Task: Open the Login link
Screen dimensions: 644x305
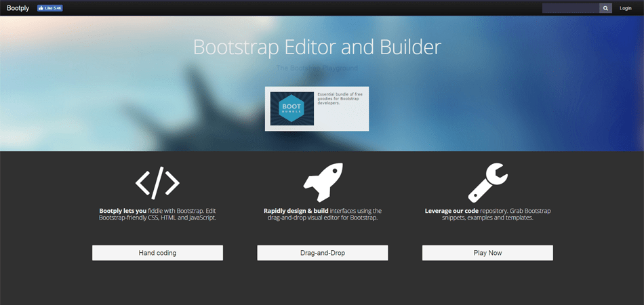Action: click(x=626, y=8)
